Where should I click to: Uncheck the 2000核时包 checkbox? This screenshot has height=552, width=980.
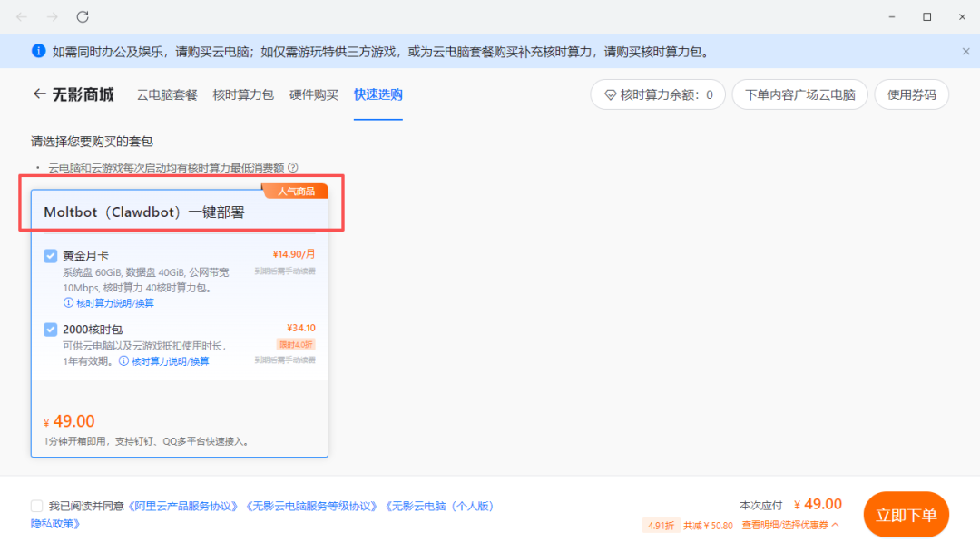pos(51,329)
